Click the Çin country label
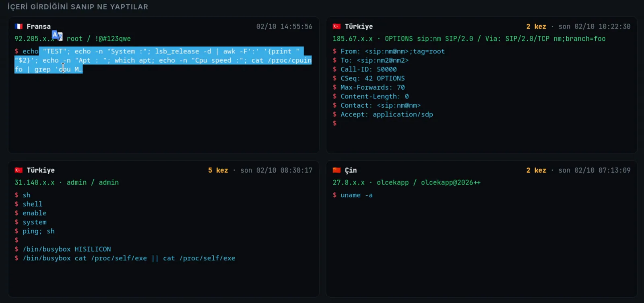Screen dimensions: 644x303 click(x=351, y=170)
